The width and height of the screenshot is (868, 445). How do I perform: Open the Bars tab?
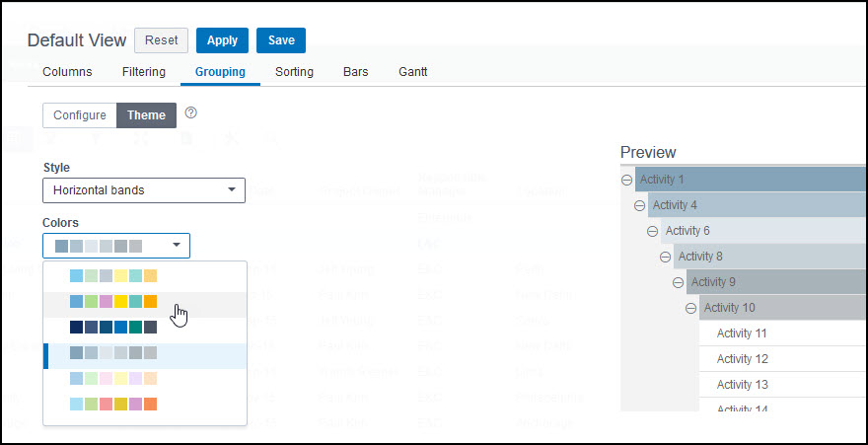pos(356,72)
